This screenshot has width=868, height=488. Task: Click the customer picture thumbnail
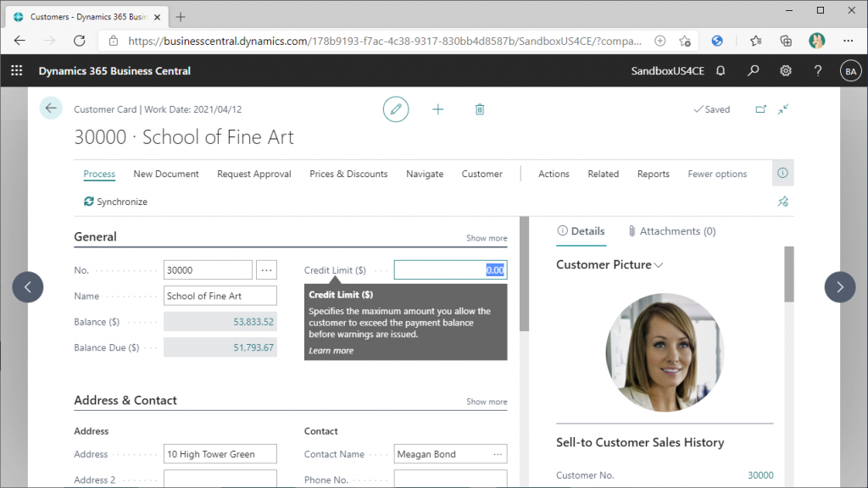click(x=665, y=352)
